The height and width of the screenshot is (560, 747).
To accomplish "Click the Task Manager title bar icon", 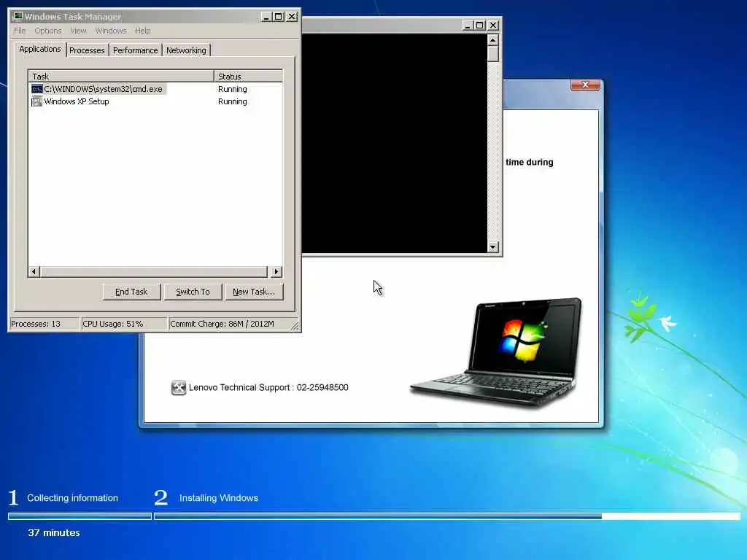I will coord(18,16).
